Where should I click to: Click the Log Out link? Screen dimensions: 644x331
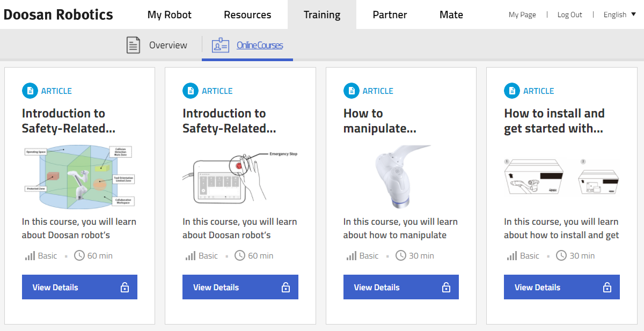(569, 14)
